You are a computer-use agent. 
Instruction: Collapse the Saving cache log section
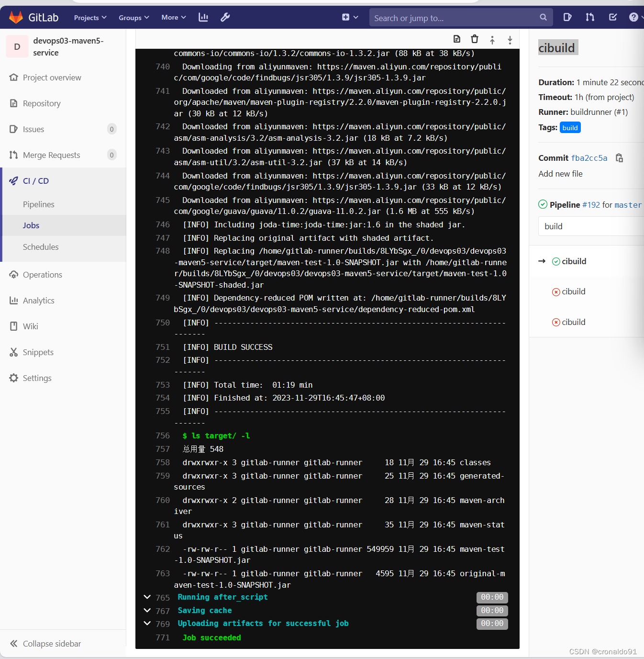pyautogui.click(x=147, y=611)
